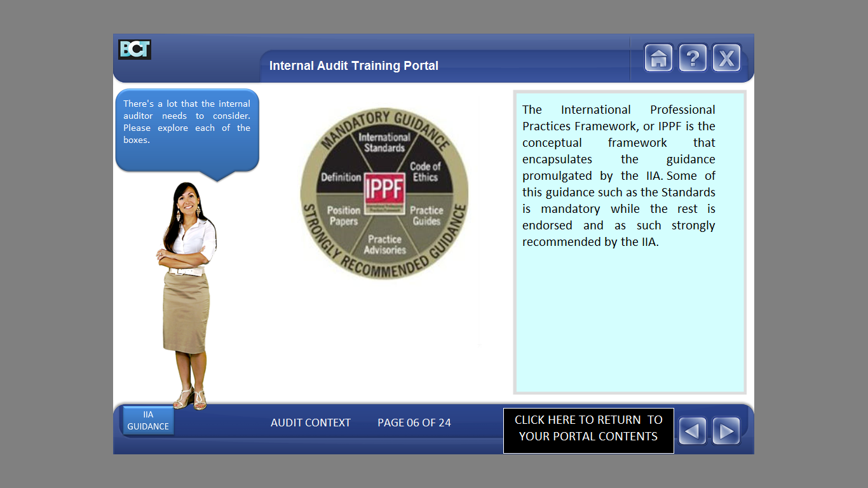Click the presenter woman image
Screen dimensions: 868x488
coord(187,295)
